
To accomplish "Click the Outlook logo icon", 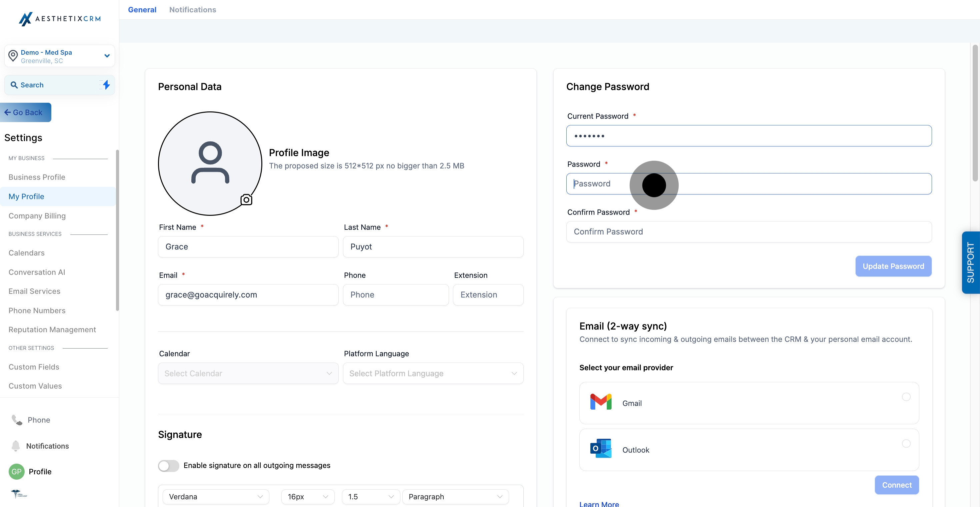I will tap(601, 448).
